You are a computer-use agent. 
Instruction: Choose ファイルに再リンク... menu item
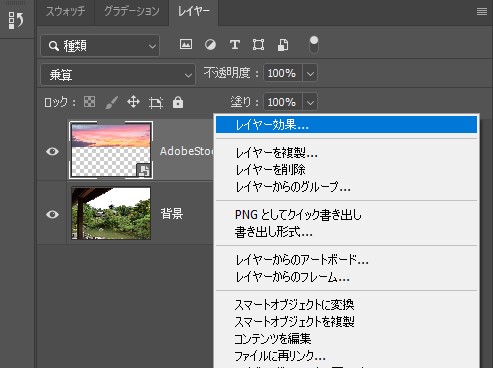(346, 356)
